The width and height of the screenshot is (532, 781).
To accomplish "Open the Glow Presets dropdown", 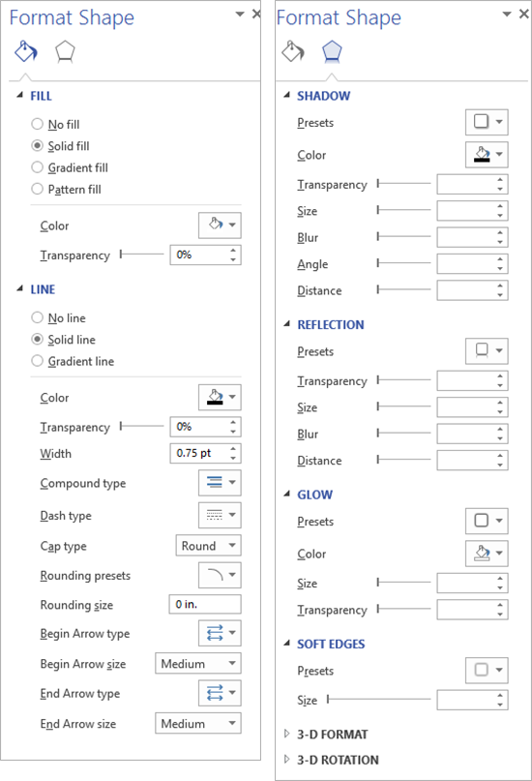I will click(487, 521).
